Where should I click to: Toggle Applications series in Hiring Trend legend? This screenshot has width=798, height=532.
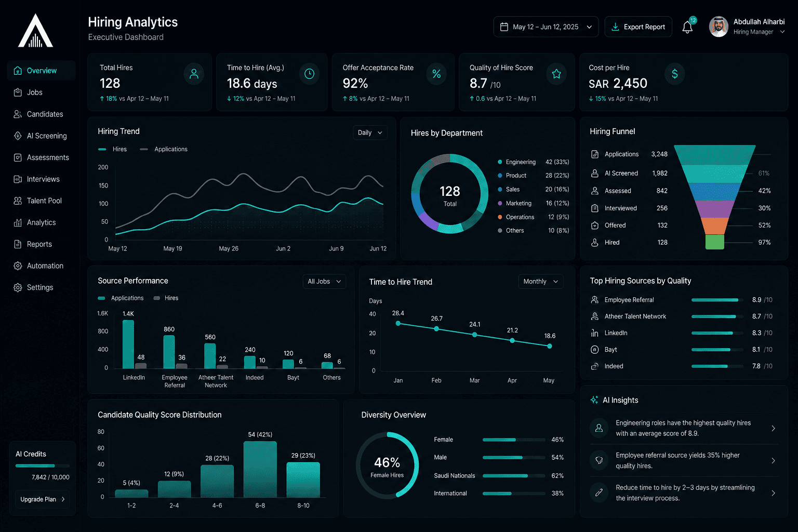pyautogui.click(x=164, y=149)
